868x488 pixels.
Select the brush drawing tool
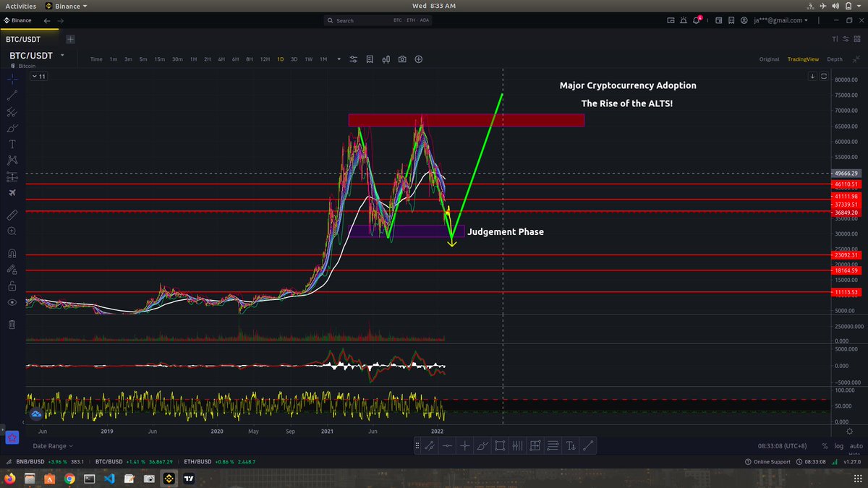point(12,128)
